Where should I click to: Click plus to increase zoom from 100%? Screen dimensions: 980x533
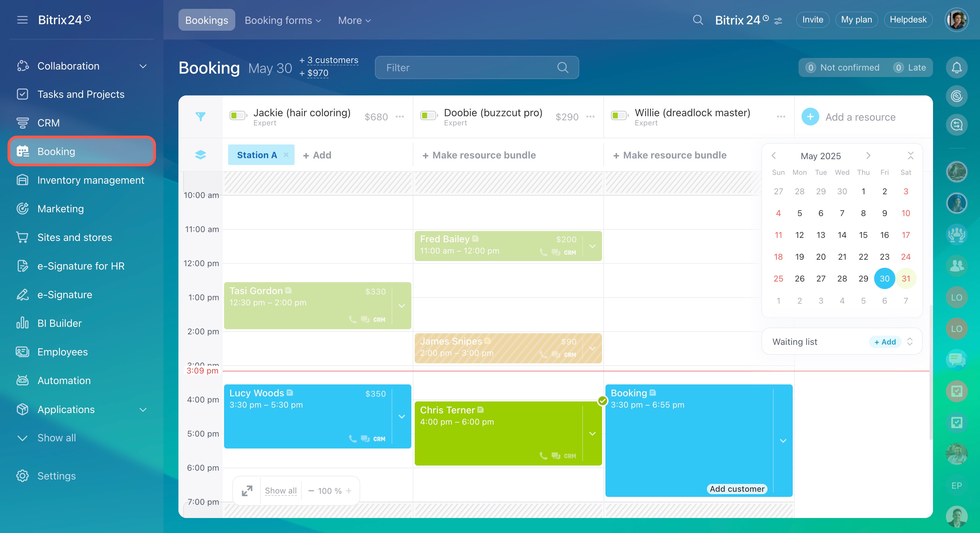349,491
